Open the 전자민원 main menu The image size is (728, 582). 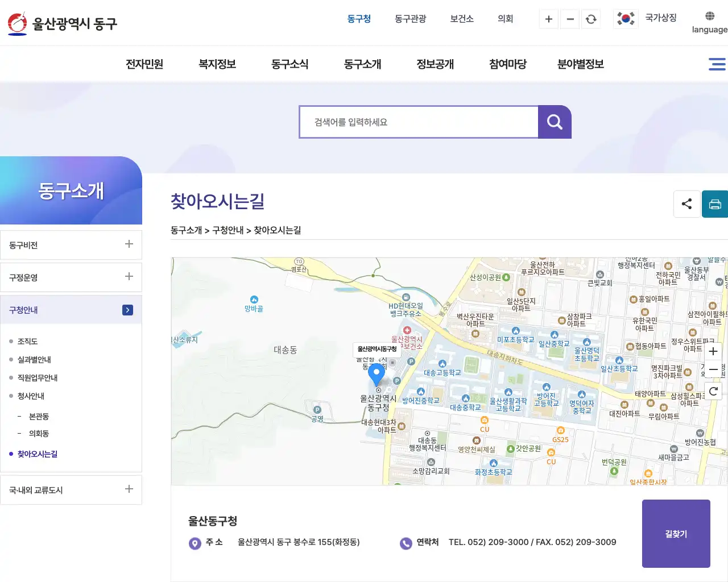[144, 64]
